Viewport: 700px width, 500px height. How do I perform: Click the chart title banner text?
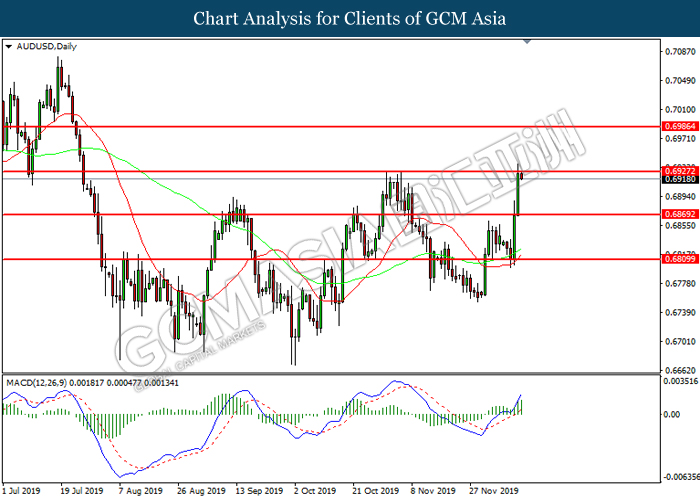pyautogui.click(x=350, y=19)
